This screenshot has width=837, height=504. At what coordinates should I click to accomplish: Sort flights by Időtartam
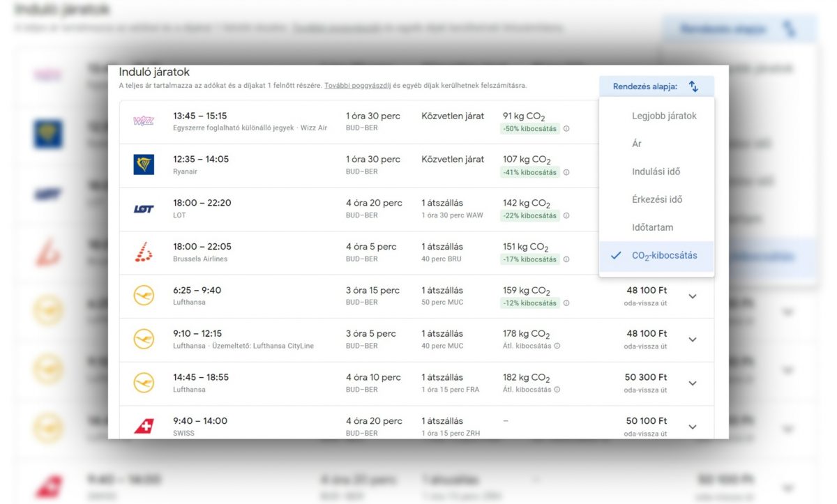(x=652, y=227)
